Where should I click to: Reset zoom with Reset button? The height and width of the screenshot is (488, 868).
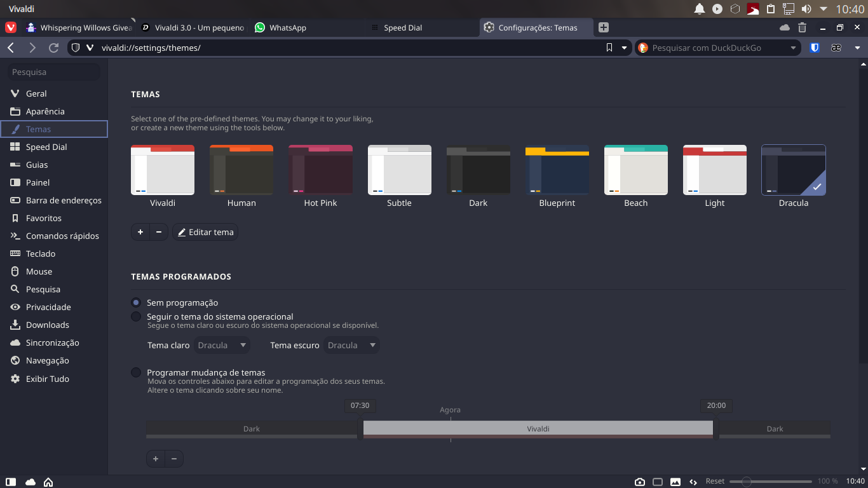[715, 482]
